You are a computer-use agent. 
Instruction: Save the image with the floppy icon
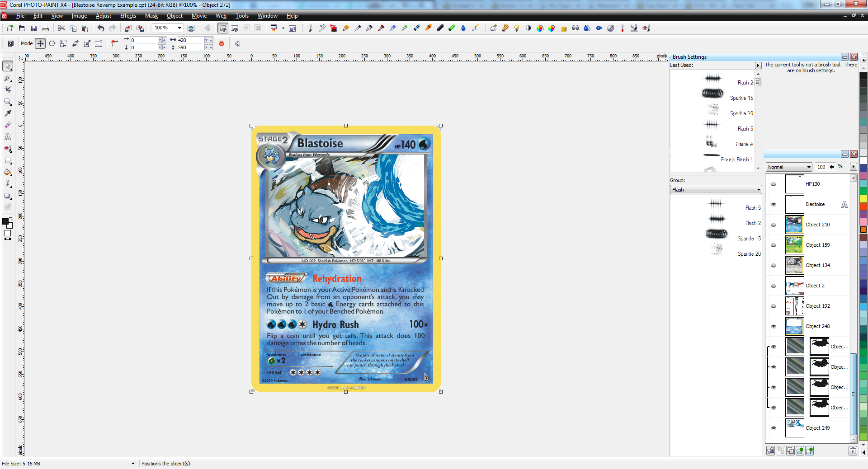pos(33,28)
